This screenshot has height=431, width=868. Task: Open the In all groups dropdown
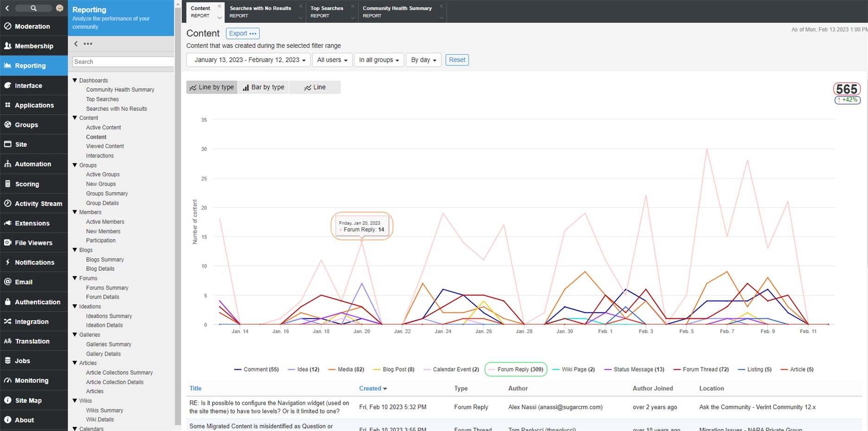[x=379, y=60]
